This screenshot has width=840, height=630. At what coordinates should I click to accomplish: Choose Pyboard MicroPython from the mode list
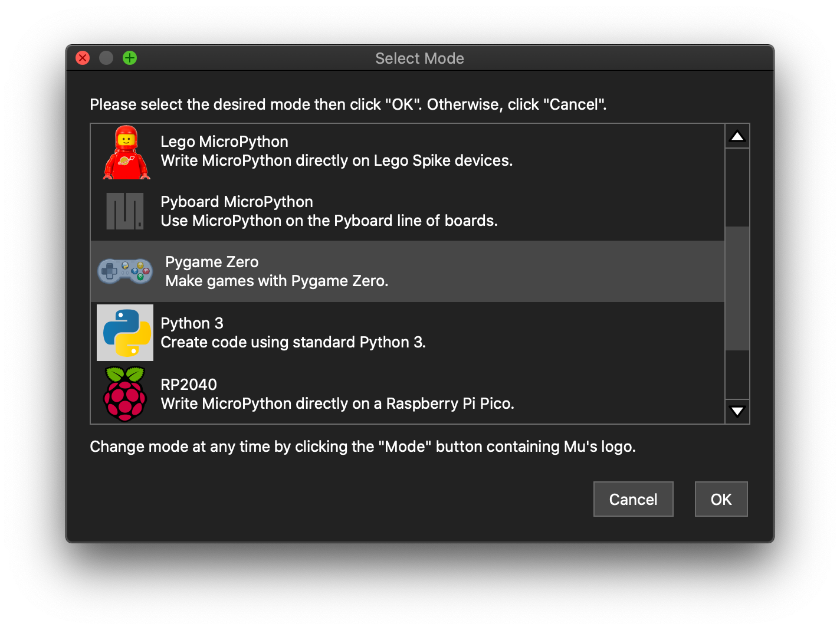pyautogui.click(x=237, y=202)
